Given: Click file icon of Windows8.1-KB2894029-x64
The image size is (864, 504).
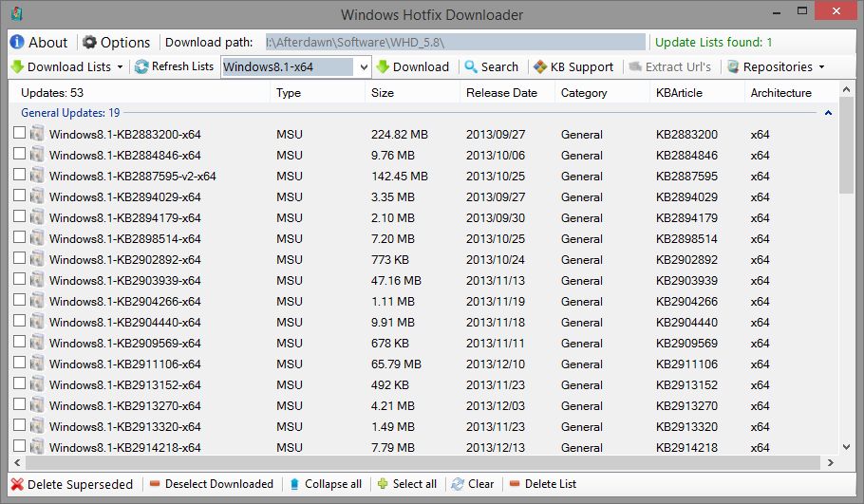Looking at the screenshot, I should coord(37,196).
